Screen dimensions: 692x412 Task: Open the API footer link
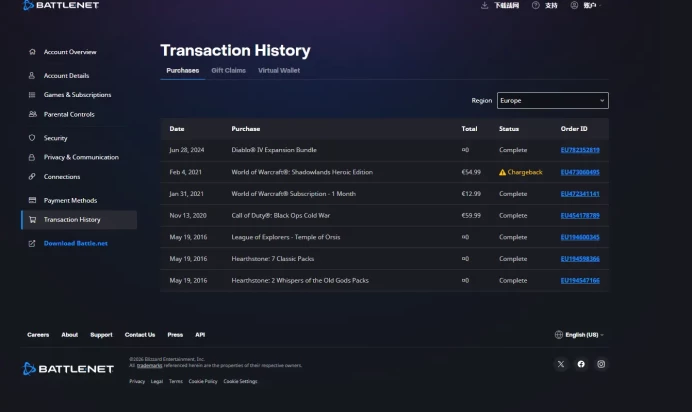click(200, 335)
